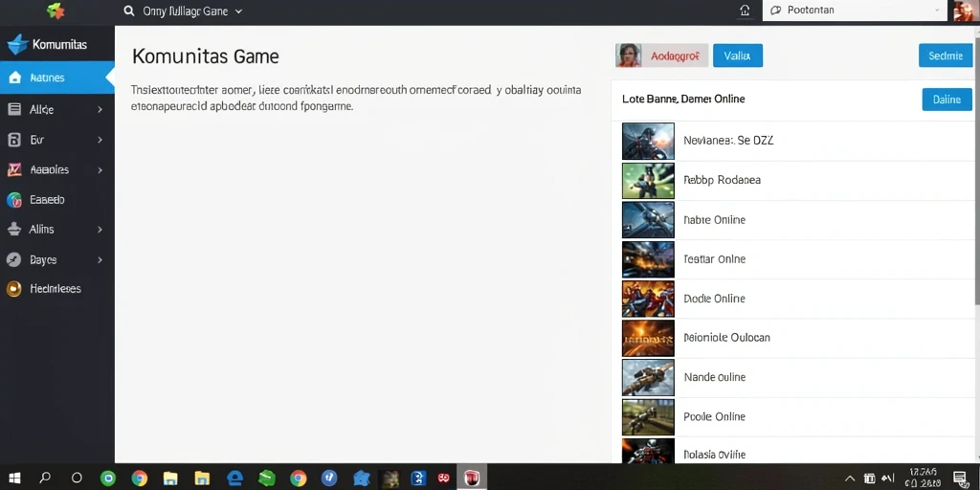Click the Eaaedb globe icon in sidebar
The height and width of the screenshot is (490, 980).
[13, 200]
